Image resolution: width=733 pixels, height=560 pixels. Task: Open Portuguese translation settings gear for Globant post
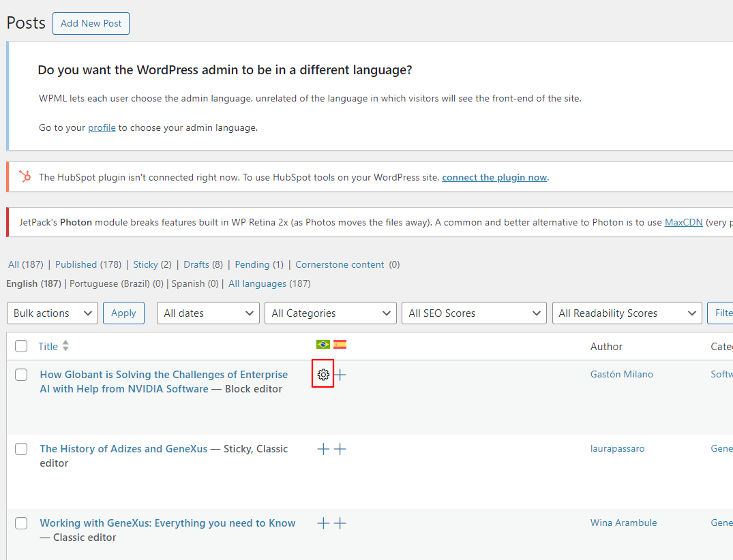tap(323, 374)
